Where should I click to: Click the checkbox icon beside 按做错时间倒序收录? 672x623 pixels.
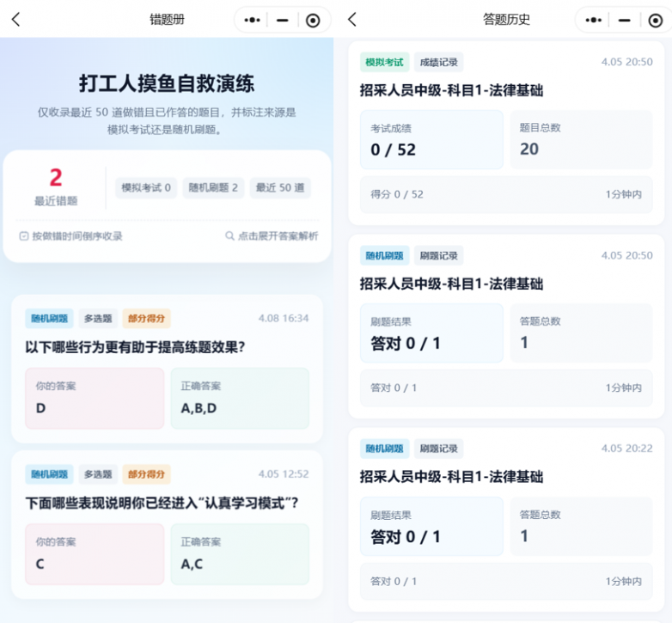point(24,236)
